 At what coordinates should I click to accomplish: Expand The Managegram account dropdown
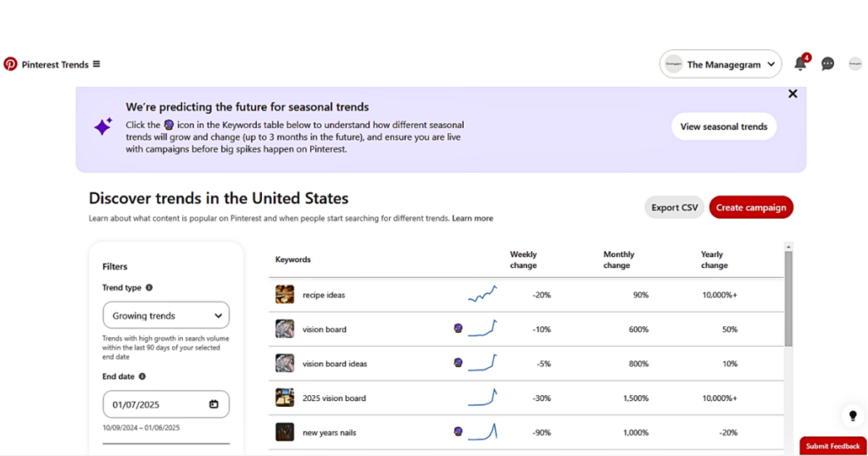[721, 64]
